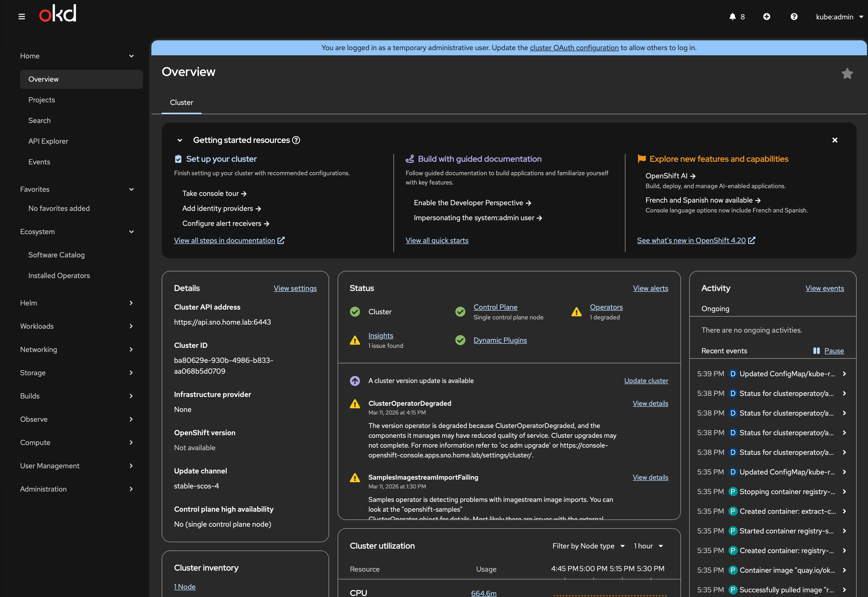Open API Explorer in the sidebar

[x=81, y=141]
